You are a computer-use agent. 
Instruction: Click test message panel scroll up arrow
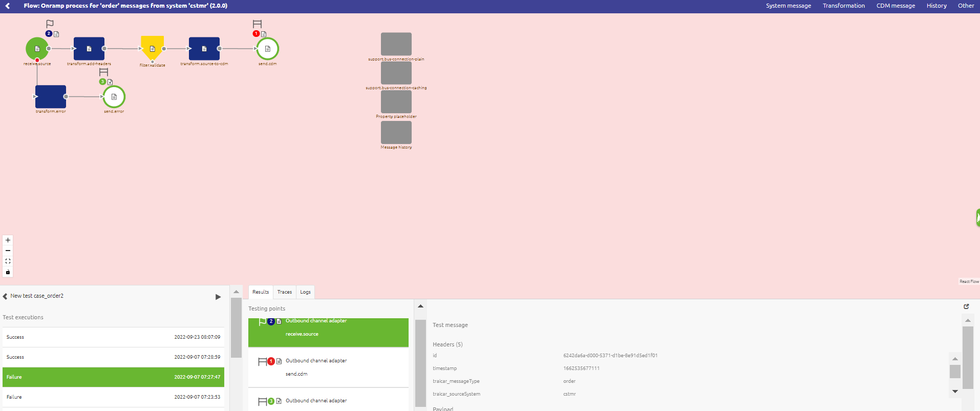[x=968, y=320]
